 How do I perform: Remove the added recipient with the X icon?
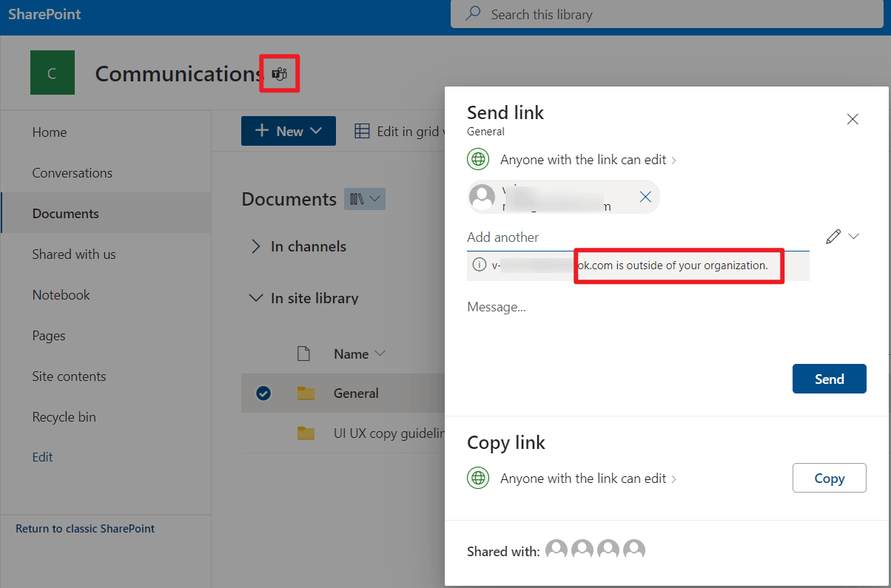pos(645,197)
